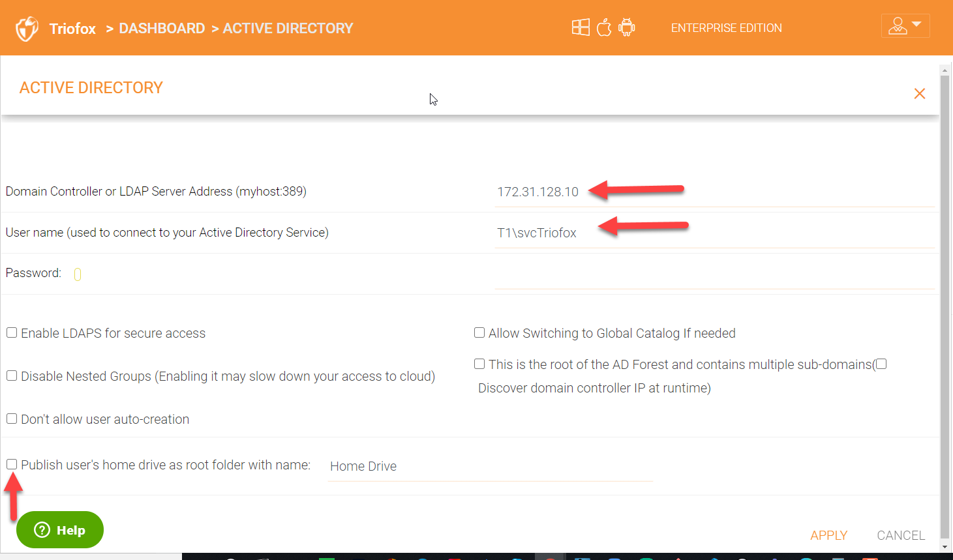Check Publish user's home drive checkbox
The width and height of the screenshot is (953, 560).
[12, 464]
